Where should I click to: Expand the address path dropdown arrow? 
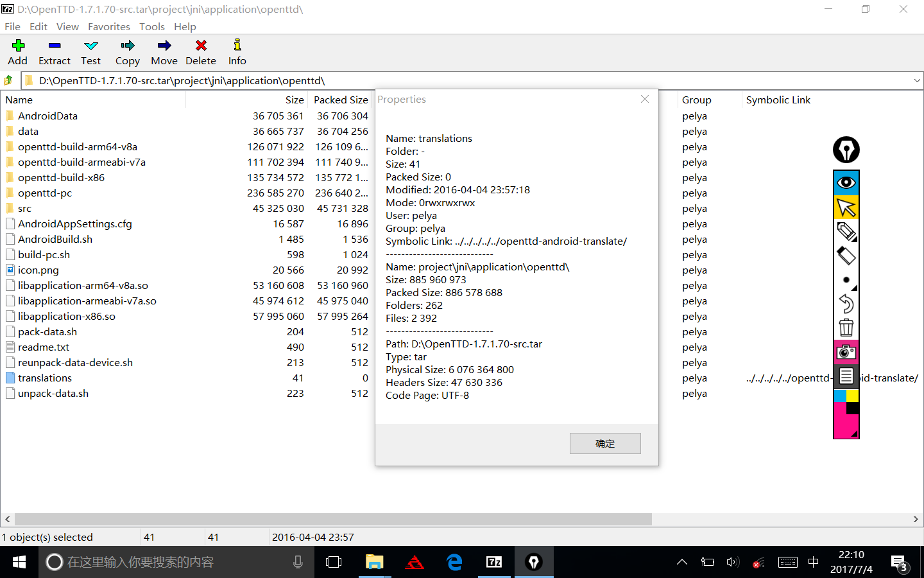pyautogui.click(x=916, y=80)
